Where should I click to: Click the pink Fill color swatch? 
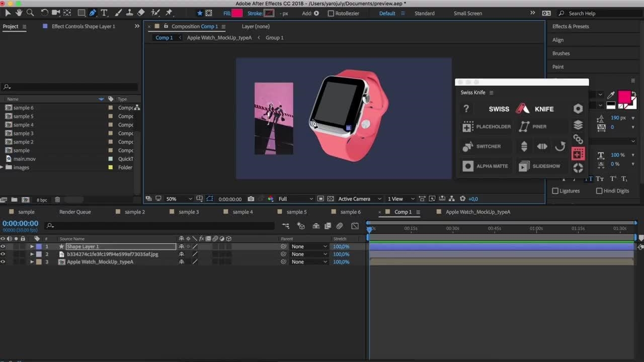point(236,14)
